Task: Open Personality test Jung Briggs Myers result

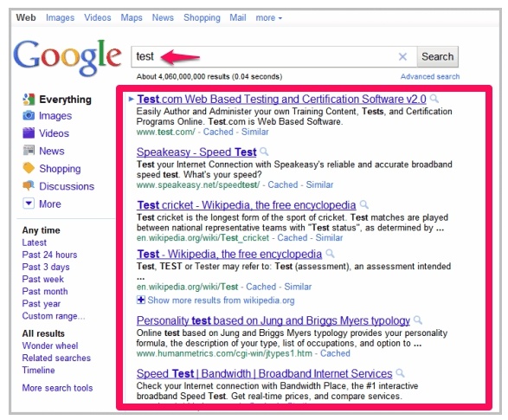Action: click(273, 320)
